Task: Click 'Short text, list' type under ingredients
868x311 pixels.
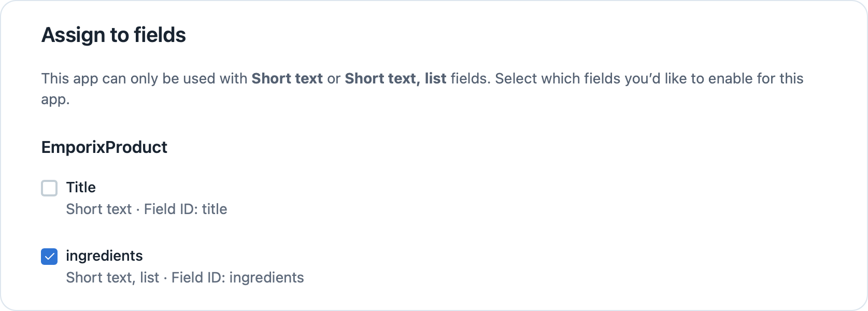Action: click(x=112, y=277)
